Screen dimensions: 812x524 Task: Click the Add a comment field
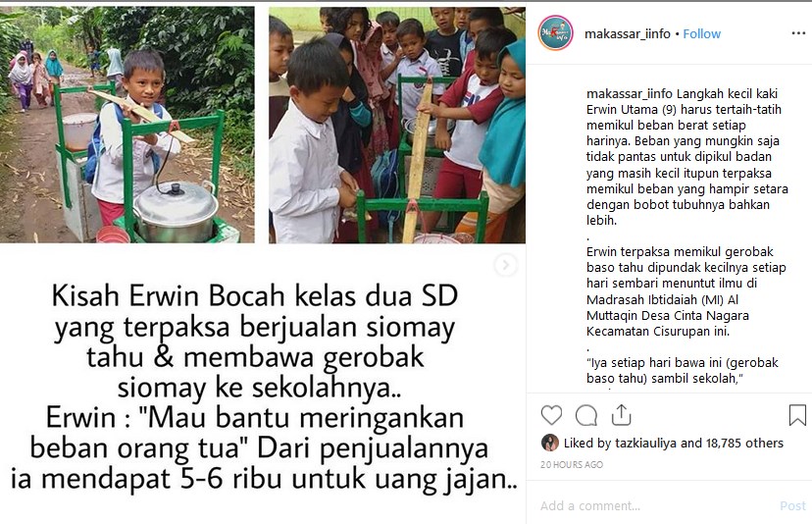(x=655, y=505)
